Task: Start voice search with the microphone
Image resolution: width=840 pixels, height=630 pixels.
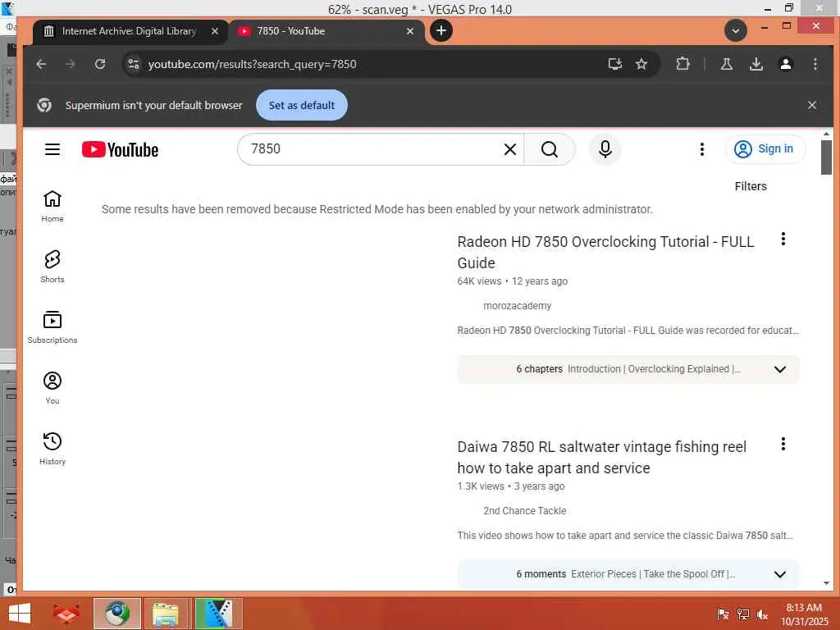Action: pos(605,149)
